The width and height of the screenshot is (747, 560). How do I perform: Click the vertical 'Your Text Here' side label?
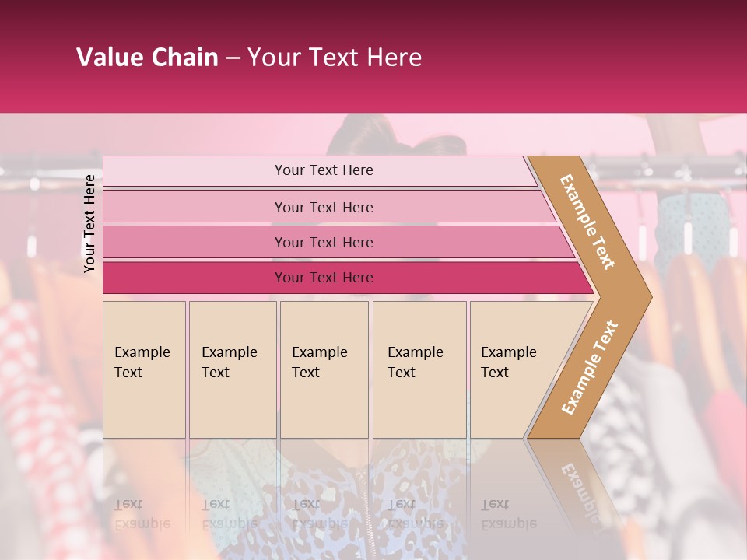point(89,223)
